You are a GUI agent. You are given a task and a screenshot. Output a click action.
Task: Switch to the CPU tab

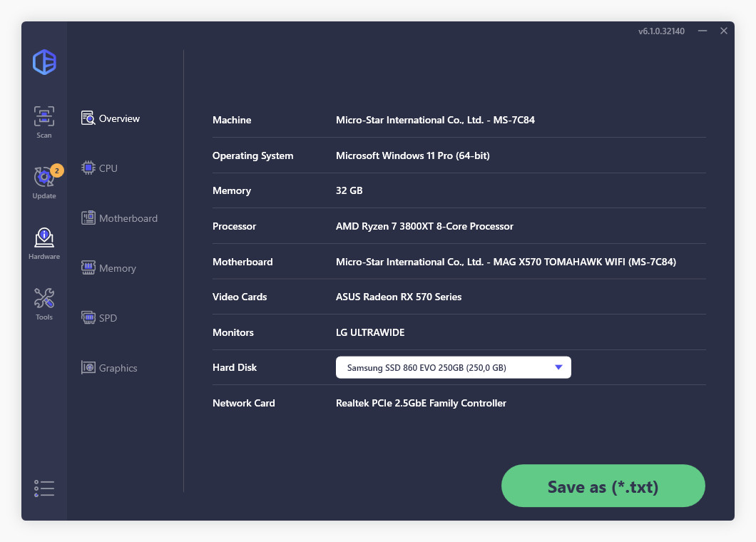pos(109,168)
